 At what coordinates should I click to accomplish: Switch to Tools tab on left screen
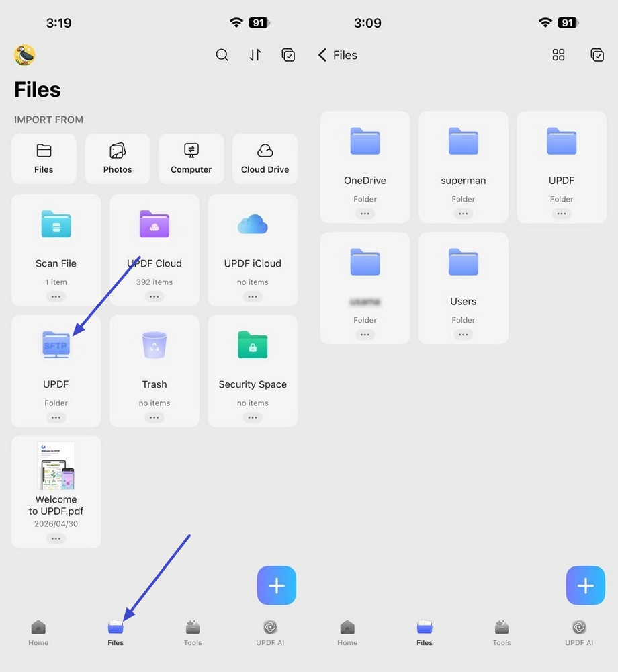[193, 634]
